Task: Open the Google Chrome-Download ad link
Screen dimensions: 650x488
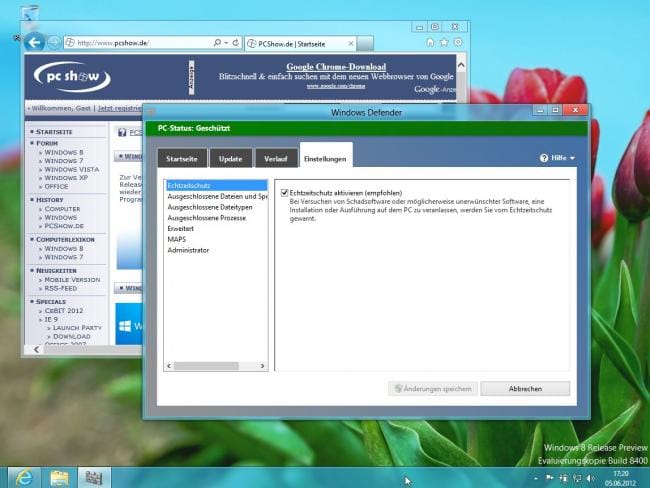Action: point(336,67)
